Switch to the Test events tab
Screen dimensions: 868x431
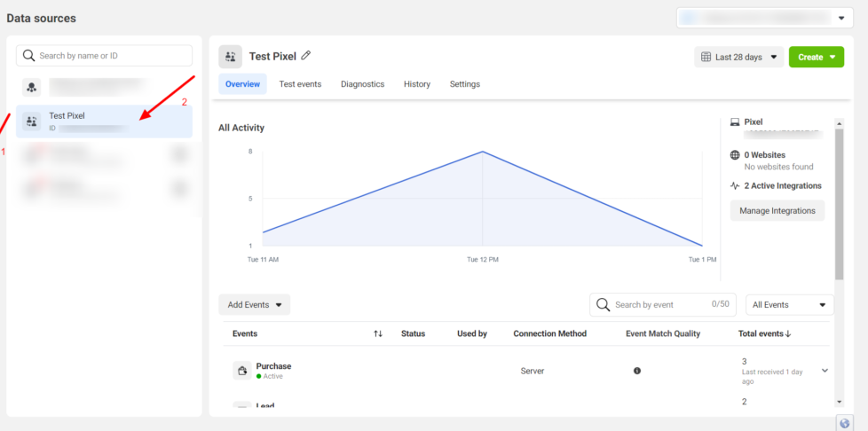coord(300,84)
